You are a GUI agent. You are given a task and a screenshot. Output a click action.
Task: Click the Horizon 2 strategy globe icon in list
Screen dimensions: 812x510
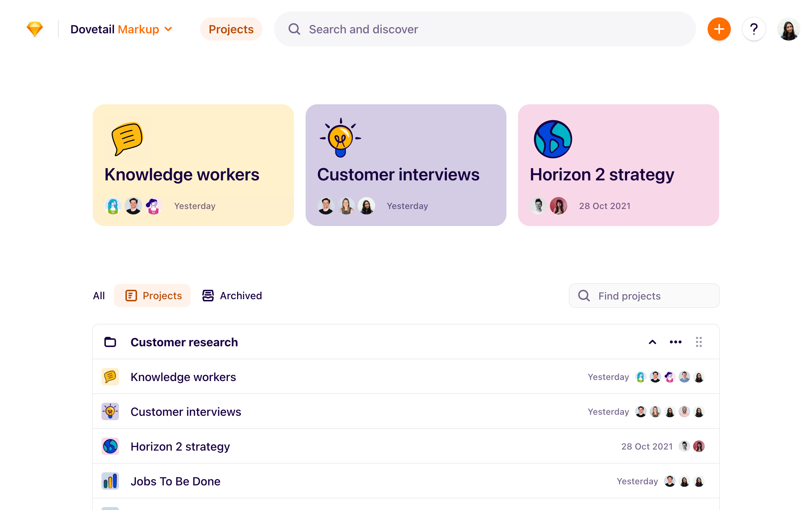click(x=110, y=446)
